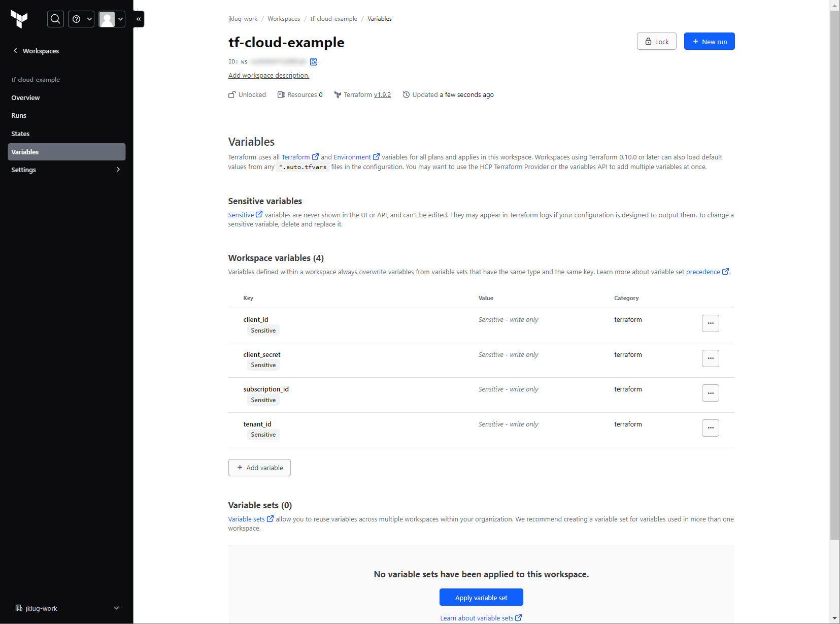Screen dimensions: 840x624
Task: Click the Terraform logo in the sidebar
Action: (x=19, y=19)
